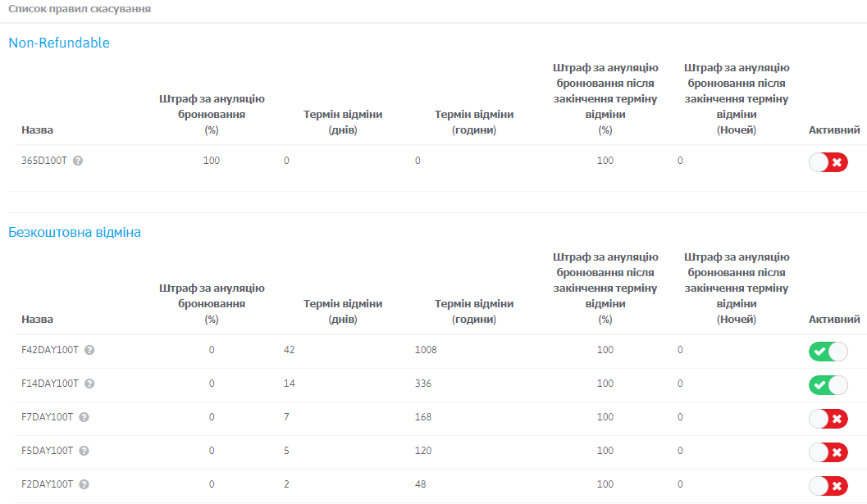Click question mark icon next to F5DAY100T
This screenshot has height=504, width=867.
pyautogui.click(x=84, y=451)
